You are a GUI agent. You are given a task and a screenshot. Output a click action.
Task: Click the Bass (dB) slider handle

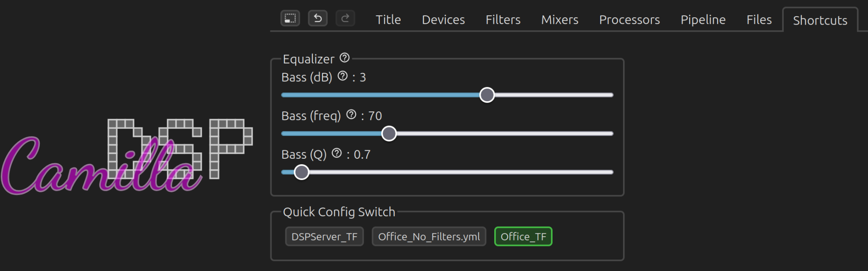point(487,95)
